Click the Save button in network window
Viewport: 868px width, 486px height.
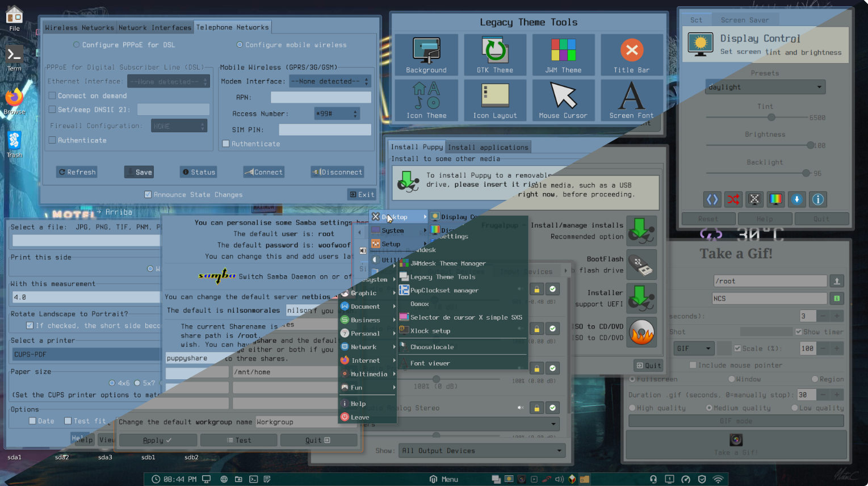click(x=139, y=172)
